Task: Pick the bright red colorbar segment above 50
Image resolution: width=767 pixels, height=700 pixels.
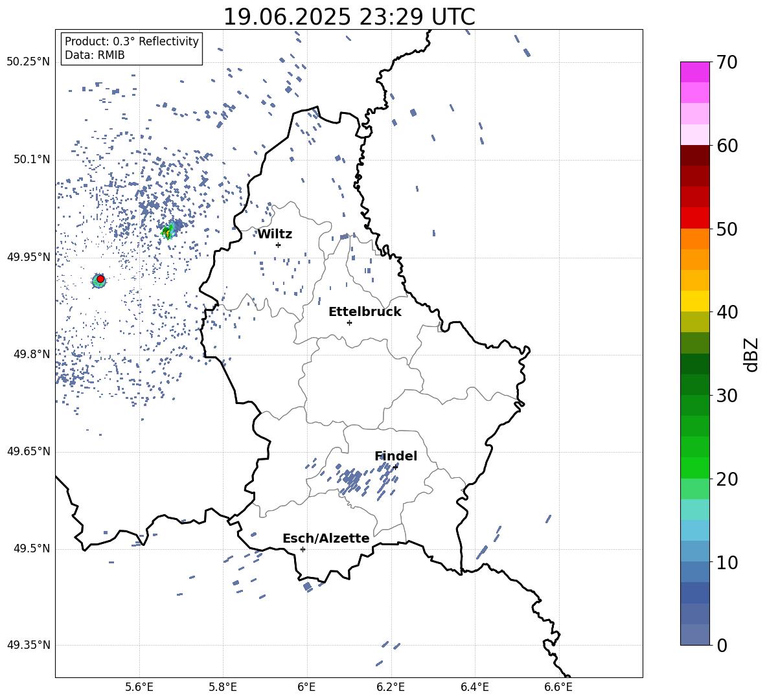Action: point(695,218)
